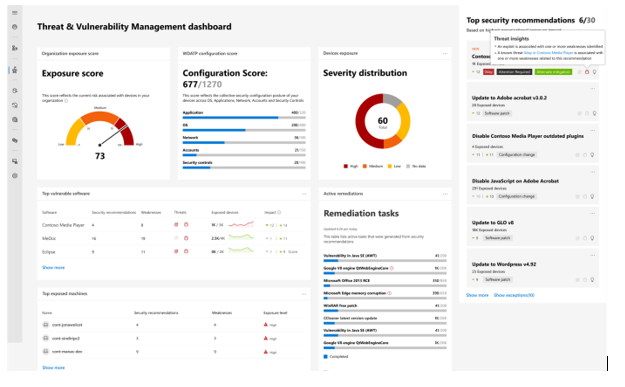Image resolution: width=625 pixels, height=387 pixels.
Task: Click the green Alternate mitigation tag
Action: click(x=553, y=72)
